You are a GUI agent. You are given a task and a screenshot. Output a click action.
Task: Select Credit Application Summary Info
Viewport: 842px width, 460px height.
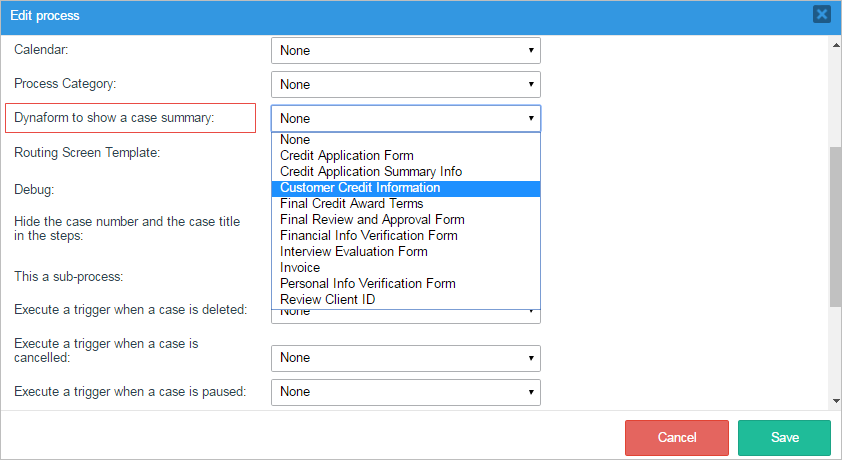[x=371, y=172]
